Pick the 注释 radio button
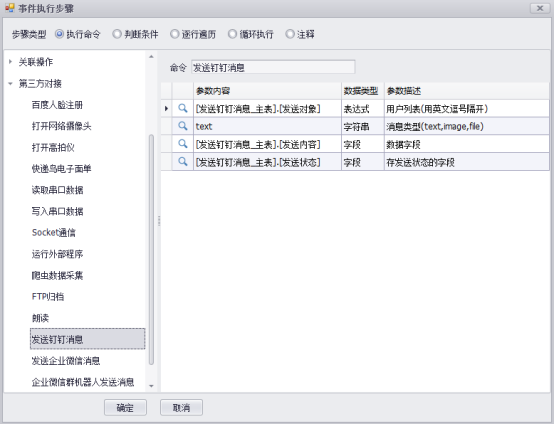Image resolution: width=554 pixels, height=425 pixels. pyautogui.click(x=290, y=34)
